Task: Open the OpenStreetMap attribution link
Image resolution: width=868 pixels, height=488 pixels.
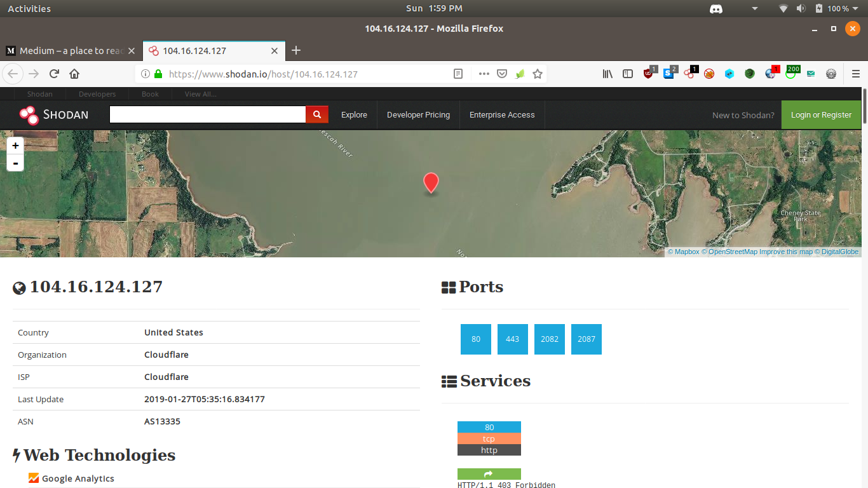Action: coord(729,252)
